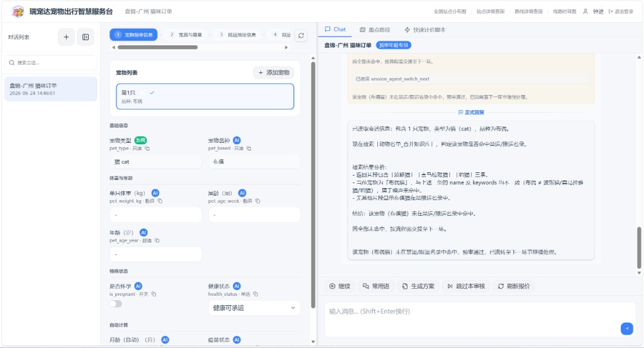Viewport: 644px width, 348px height.
Task: Click the app logo in header
Action: tap(18, 11)
